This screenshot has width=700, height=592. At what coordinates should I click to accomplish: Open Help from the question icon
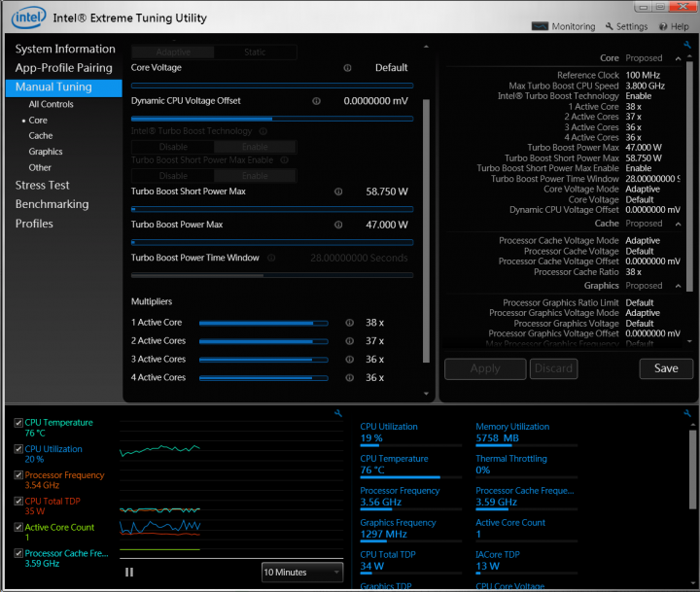click(663, 27)
